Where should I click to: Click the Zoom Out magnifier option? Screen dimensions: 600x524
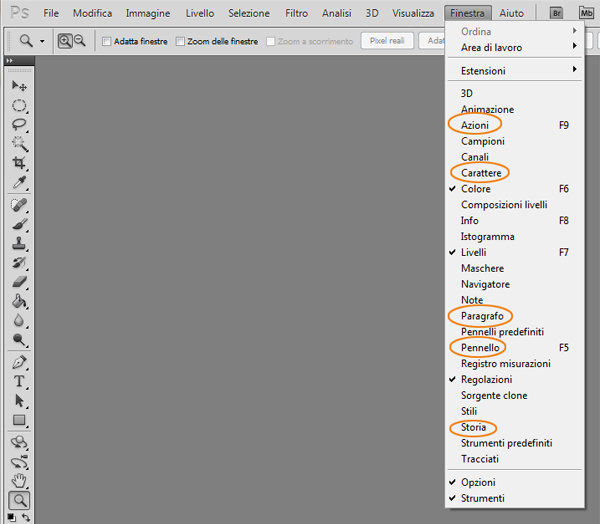(80, 40)
